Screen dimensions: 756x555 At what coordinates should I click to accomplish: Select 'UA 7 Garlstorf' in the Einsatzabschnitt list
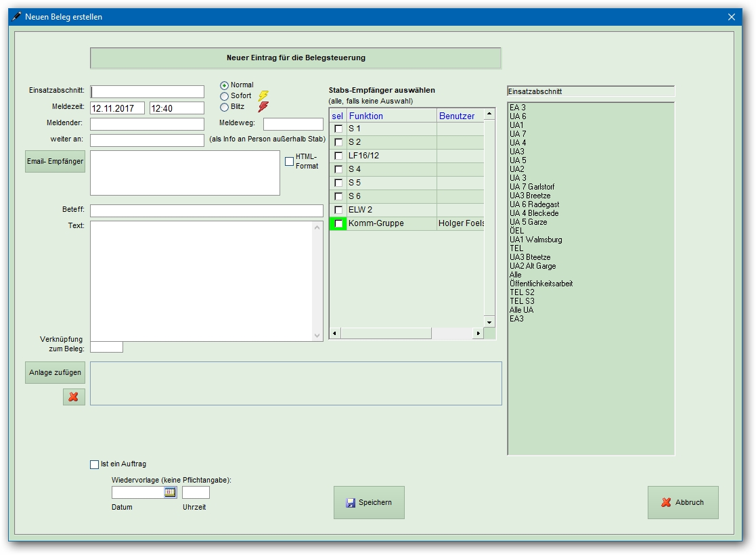[x=532, y=187]
